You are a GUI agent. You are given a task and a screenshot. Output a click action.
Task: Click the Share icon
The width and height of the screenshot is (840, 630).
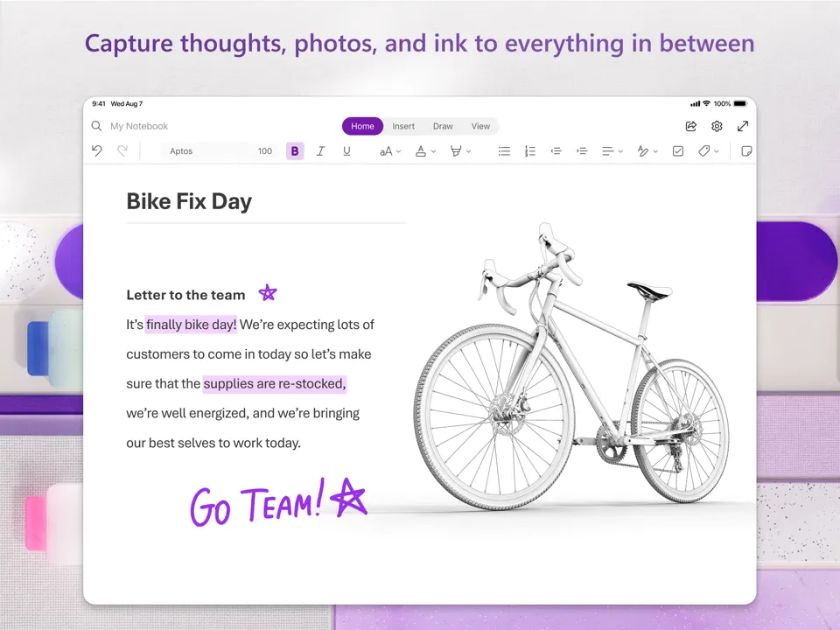(690, 126)
